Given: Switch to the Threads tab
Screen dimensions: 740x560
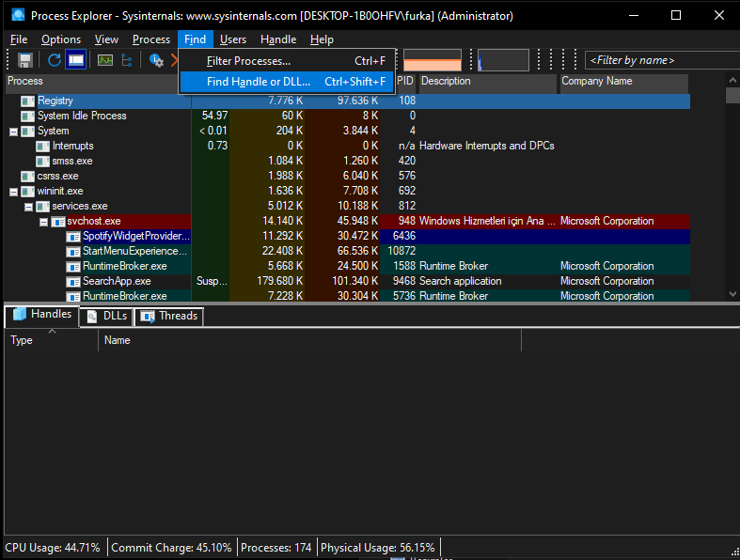Looking at the screenshot, I should (x=169, y=316).
